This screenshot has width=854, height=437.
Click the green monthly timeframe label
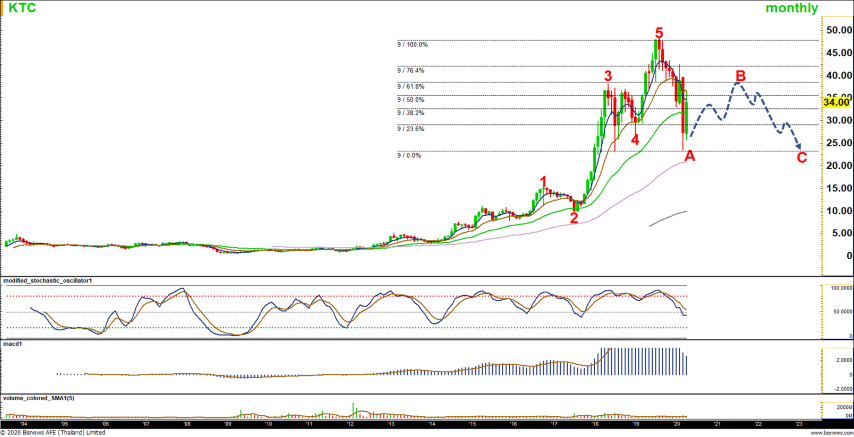pyautogui.click(x=791, y=8)
